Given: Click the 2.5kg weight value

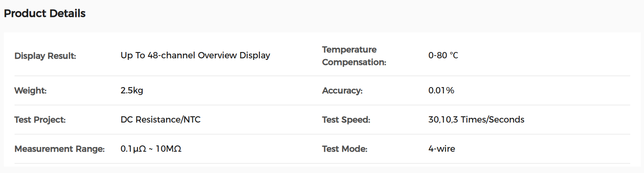Looking at the screenshot, I should click(x=132, y=91).
